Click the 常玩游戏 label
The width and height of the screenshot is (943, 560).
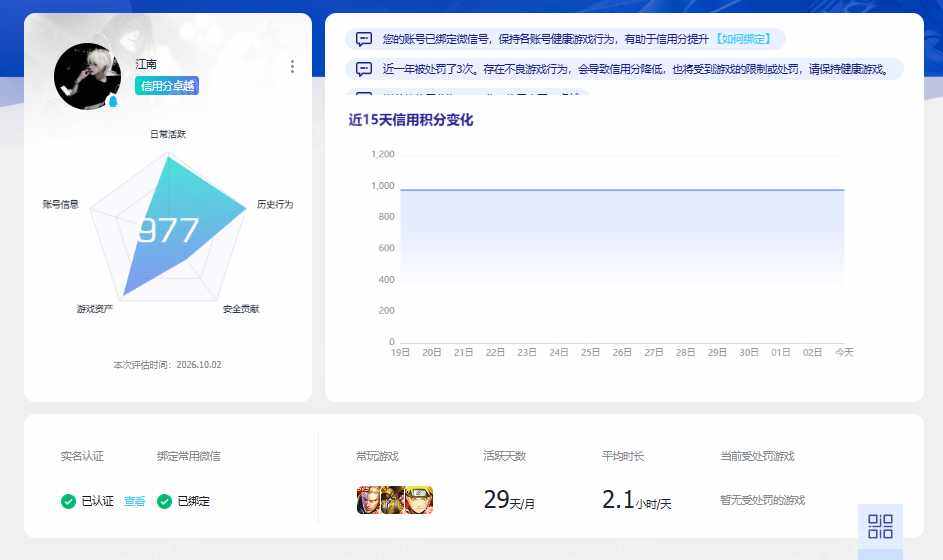[378, 457]
